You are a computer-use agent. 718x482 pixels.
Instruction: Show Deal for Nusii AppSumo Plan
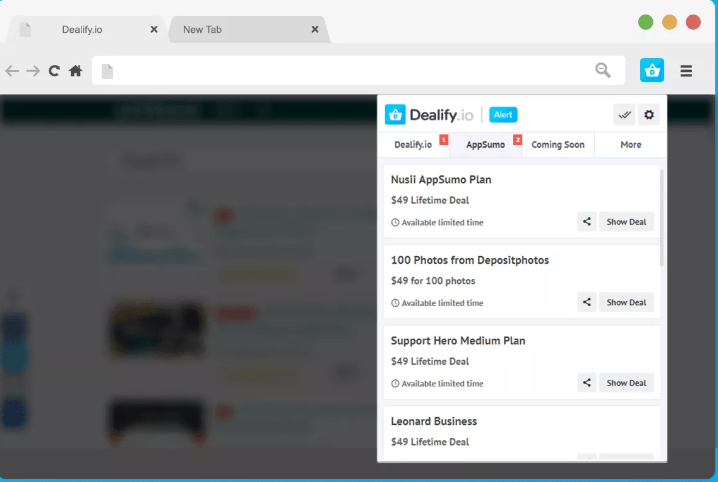click(x=626, y=222)
